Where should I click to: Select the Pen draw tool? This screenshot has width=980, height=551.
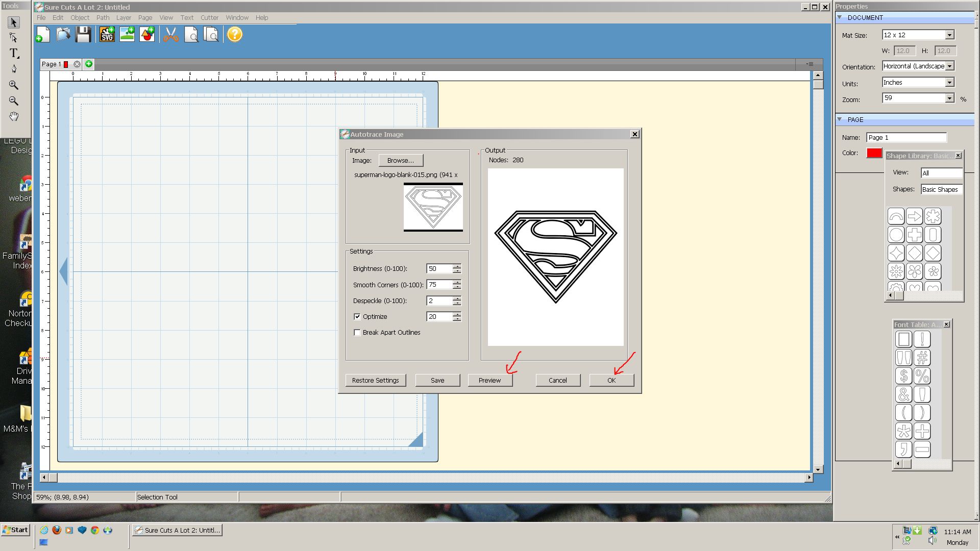tap(14, 69)
